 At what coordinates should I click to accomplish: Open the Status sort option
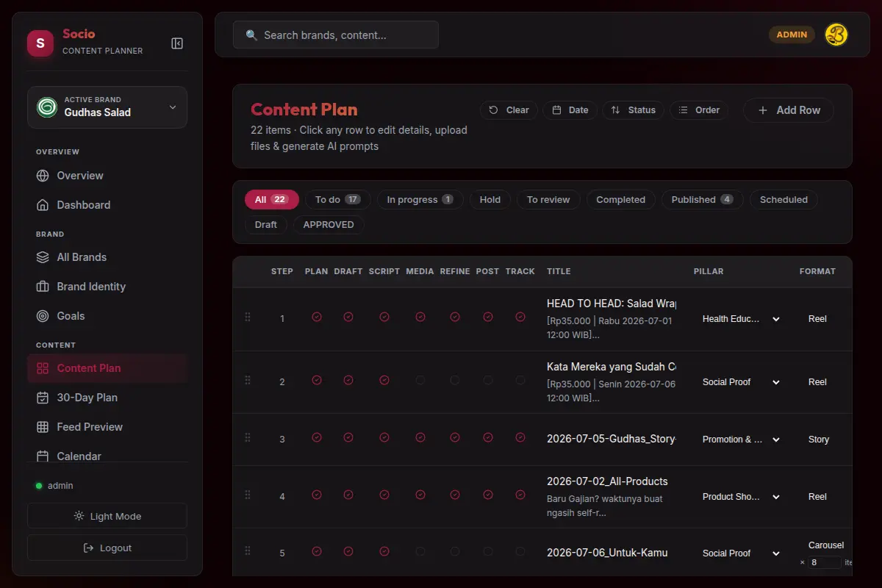click(x=634, y=110)
